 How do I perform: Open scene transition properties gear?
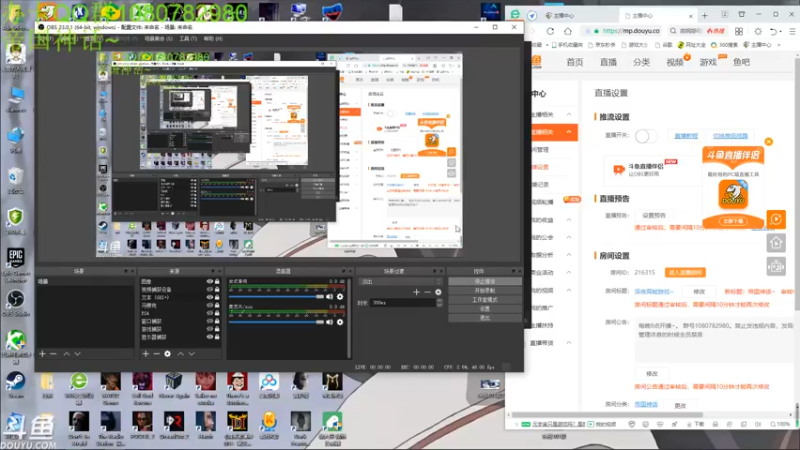pos(438,292)
